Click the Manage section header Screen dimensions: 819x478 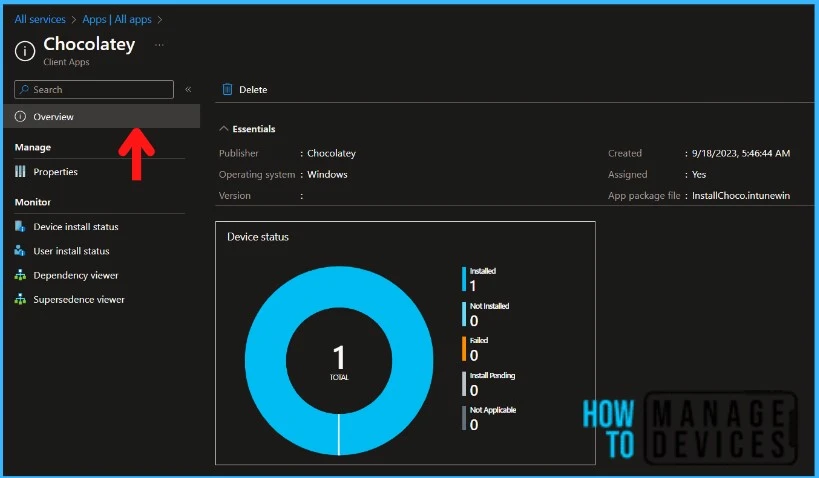33,147
